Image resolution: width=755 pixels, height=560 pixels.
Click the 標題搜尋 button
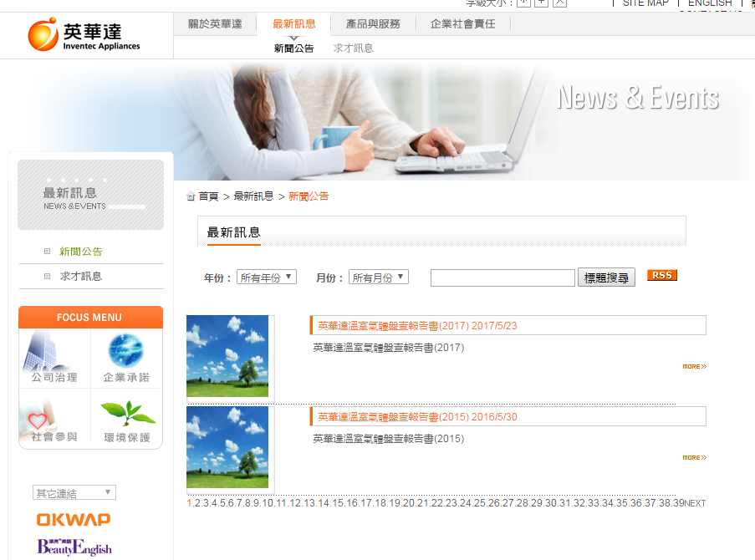(x=606, y=277)
